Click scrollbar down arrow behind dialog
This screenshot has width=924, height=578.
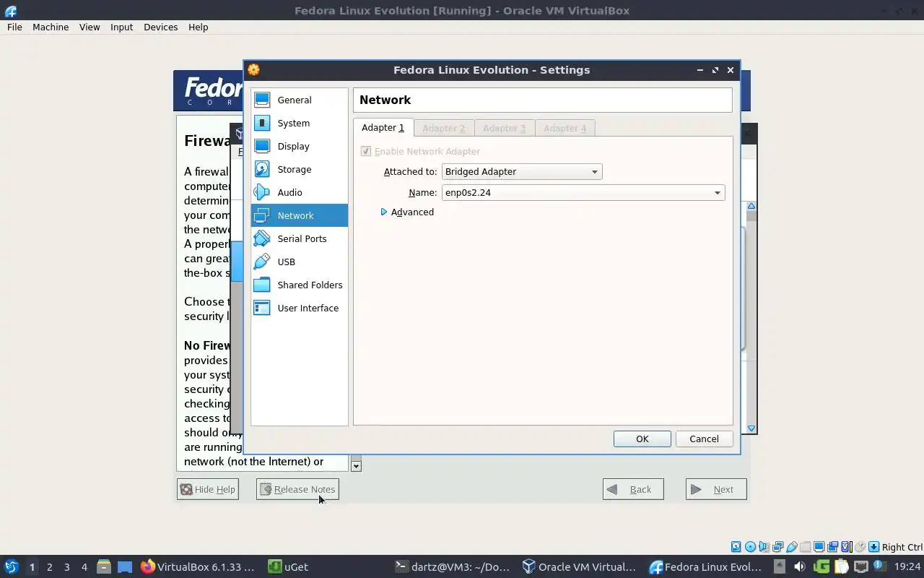click(751, 428)
